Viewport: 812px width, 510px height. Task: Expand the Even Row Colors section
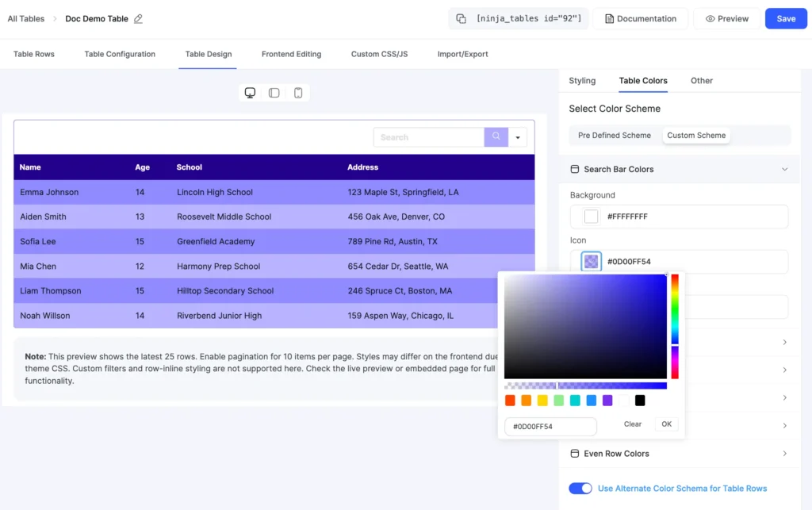pos(784,454)
